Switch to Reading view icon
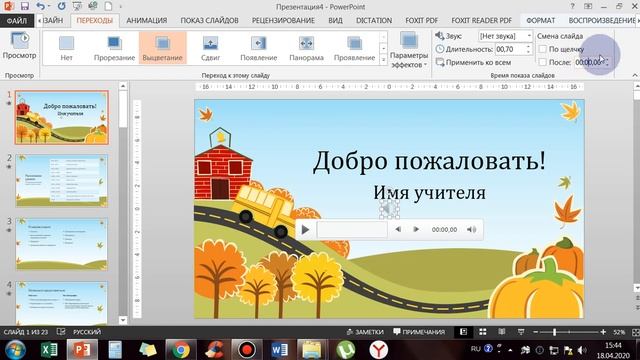 click(502, 332)
